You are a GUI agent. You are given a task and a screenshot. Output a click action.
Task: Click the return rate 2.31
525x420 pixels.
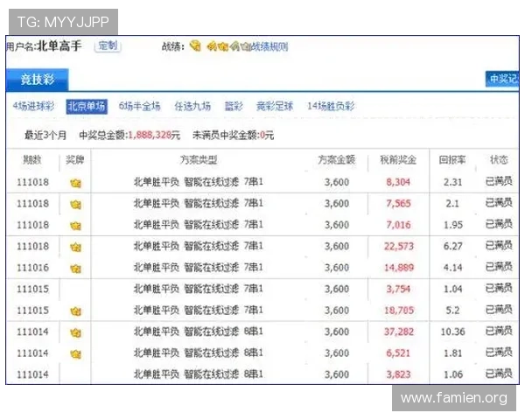[x=452, y=182]
